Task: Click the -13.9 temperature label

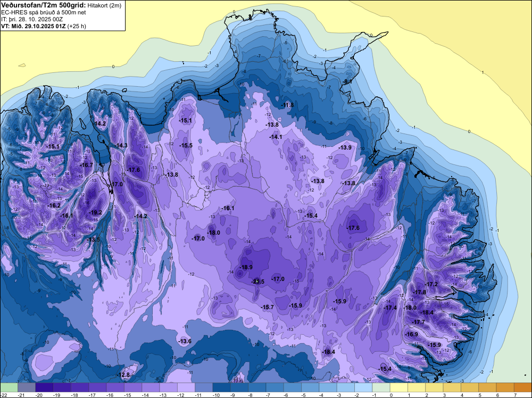Action: [345, 147]
